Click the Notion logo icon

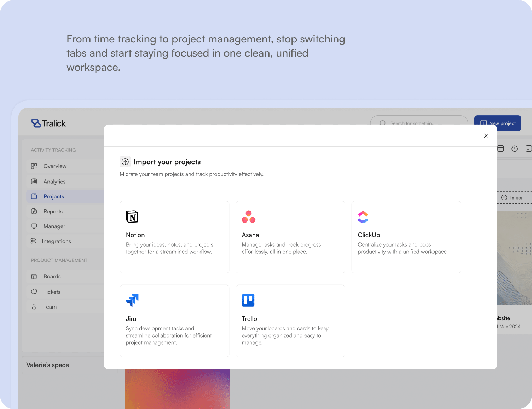(x=132, y=217)
